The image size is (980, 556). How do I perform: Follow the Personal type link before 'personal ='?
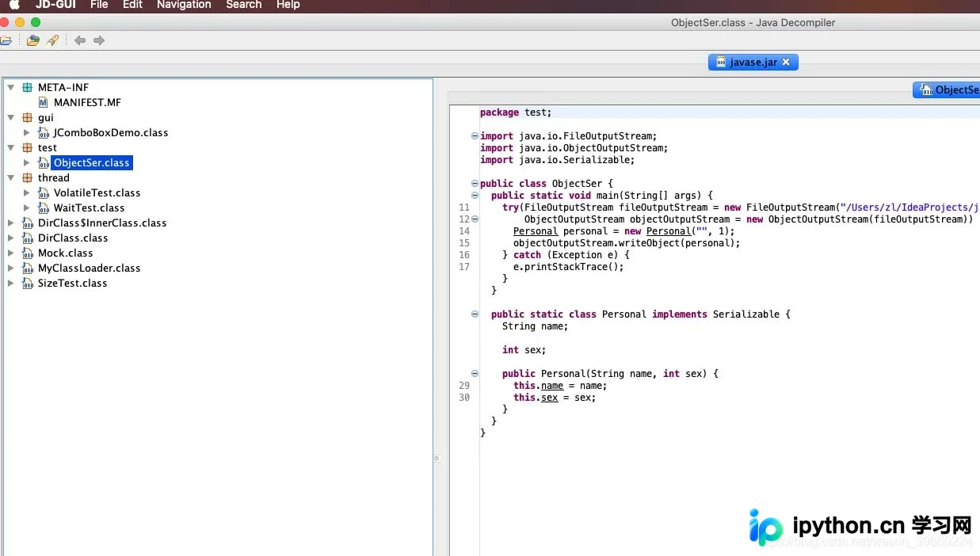(x=536, y=231)
